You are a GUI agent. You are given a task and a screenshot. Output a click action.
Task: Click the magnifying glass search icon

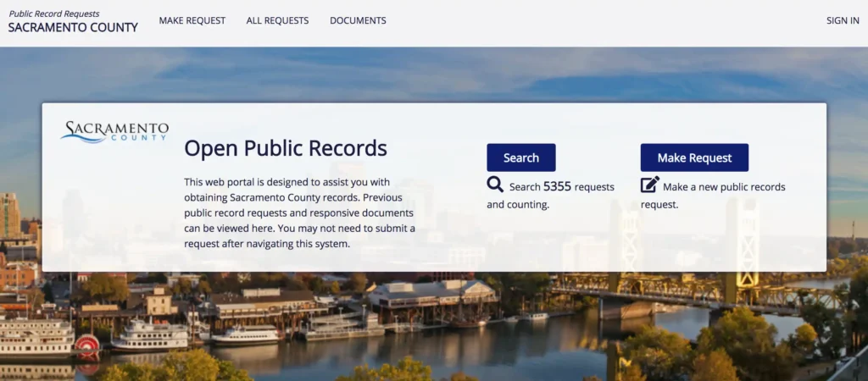(x=495, y=184)
